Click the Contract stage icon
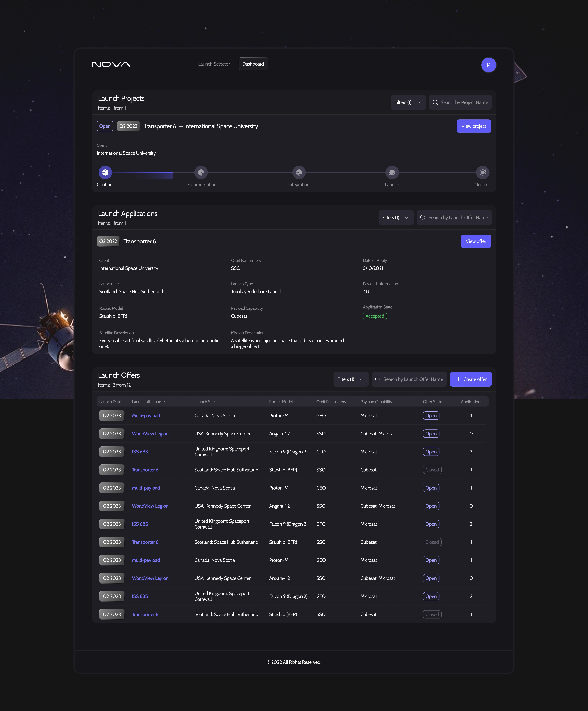This screenshot has height=711, width=588. 105,172
